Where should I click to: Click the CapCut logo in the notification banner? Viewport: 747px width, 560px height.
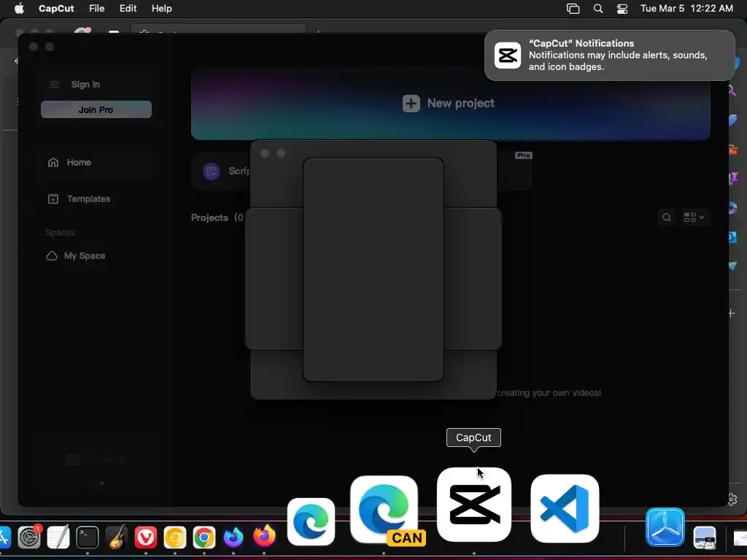[508, 55]
